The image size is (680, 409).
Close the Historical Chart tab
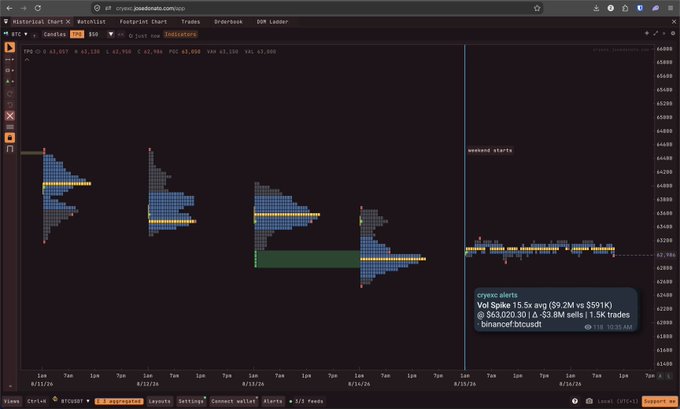[x=68, y=21]
